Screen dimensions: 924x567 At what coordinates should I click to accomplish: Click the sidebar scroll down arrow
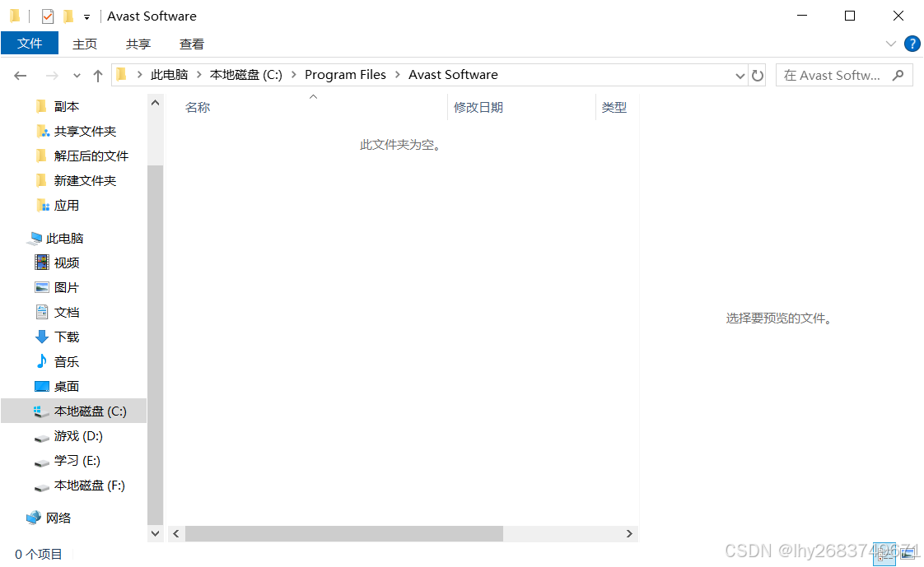pos(155,533)
